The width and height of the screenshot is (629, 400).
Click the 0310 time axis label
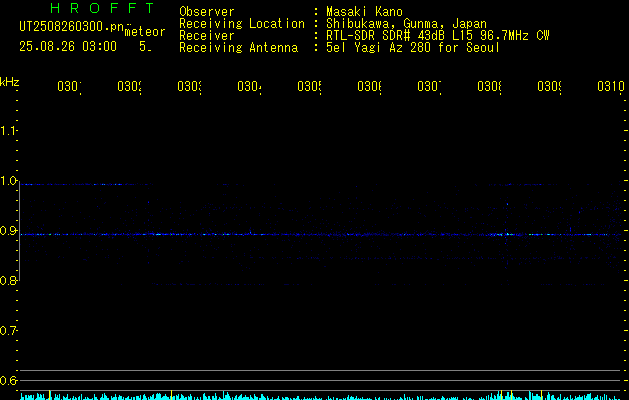point(611,86)
